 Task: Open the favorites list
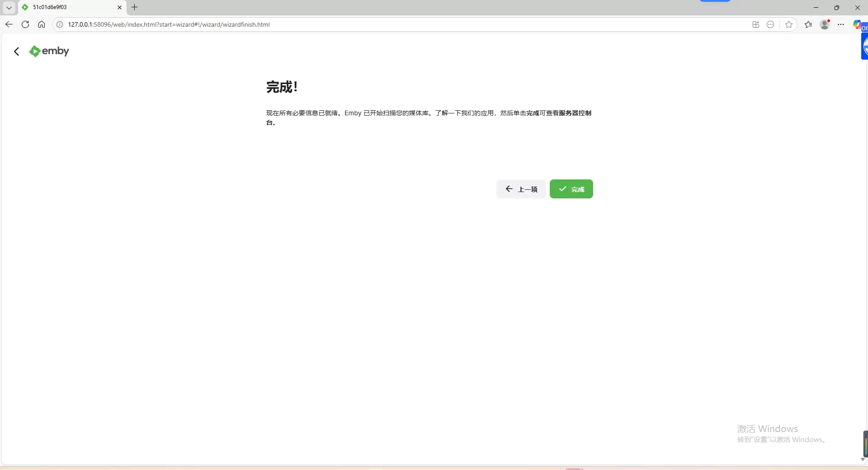pos(808,24)
